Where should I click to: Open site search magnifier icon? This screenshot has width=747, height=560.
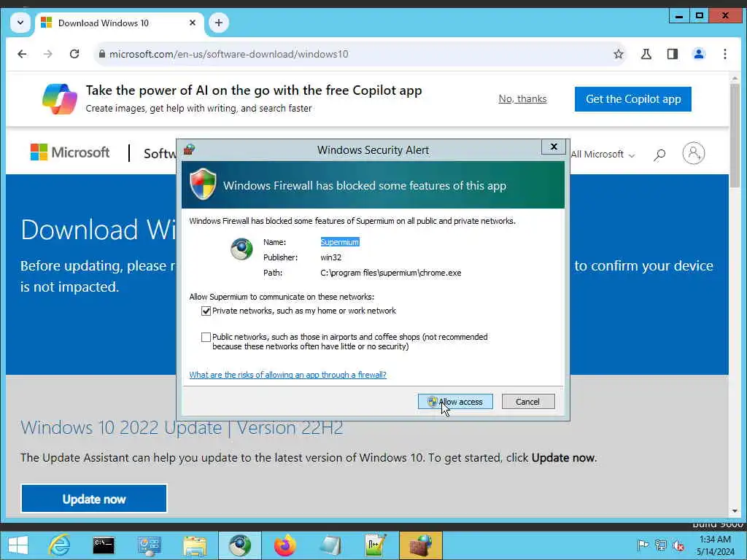coord(659,155)
